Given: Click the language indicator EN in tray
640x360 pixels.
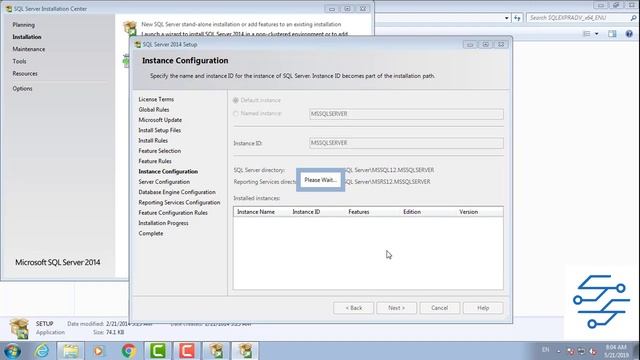Looking at the screenshot, I should tap(545, 350).
